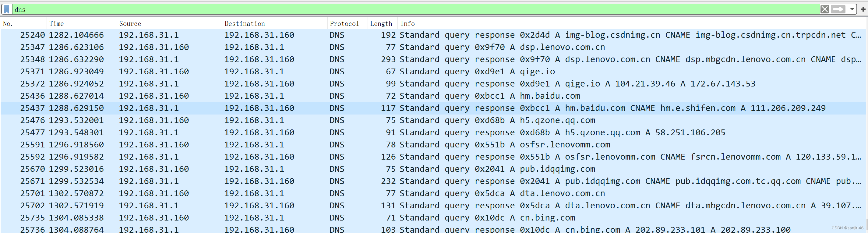
Task: Select packet 25372 qige.io response
Action: pyautogui.click(x=433, y=84)
